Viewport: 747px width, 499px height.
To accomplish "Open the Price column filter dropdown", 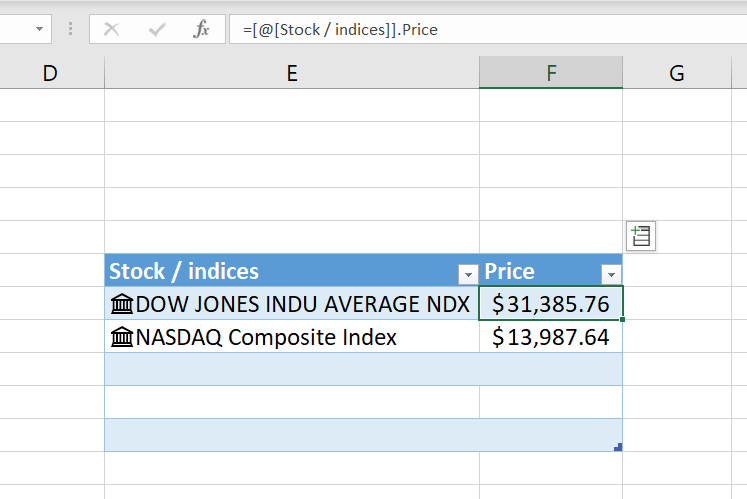I will [x=611, y=275].
